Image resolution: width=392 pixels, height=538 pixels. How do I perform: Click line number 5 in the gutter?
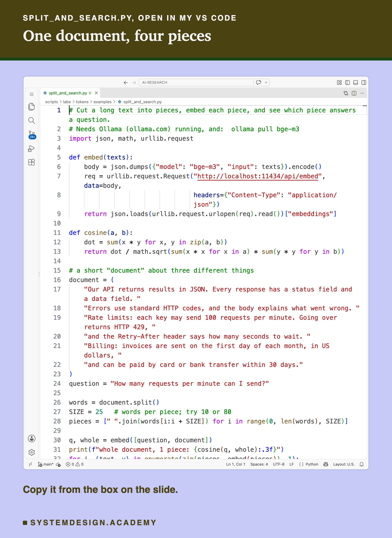59,157
